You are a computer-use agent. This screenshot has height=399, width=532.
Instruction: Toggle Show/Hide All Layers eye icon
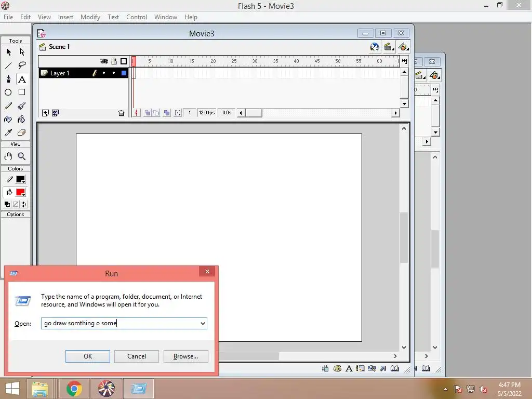(104, 61)
